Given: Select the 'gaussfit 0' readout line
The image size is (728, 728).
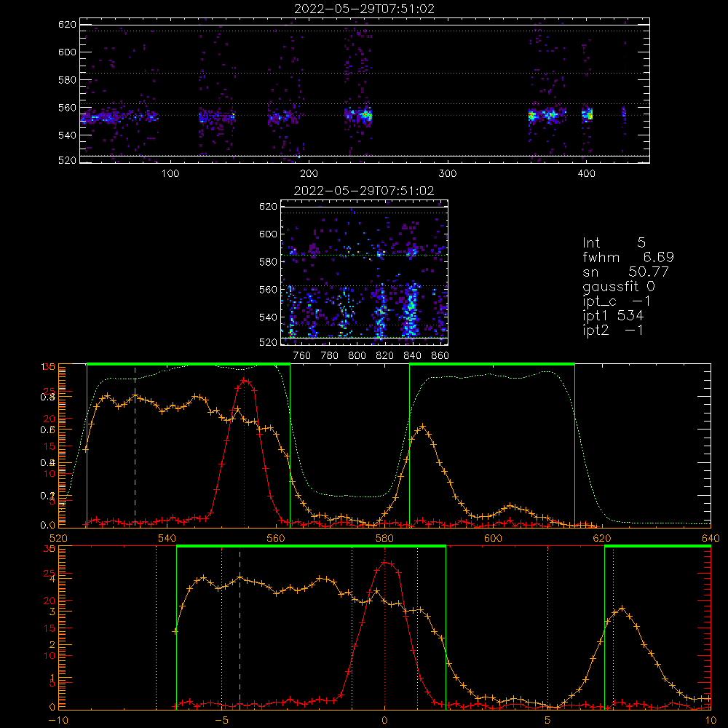Looking at the screenshot, I should pos(619,286).
